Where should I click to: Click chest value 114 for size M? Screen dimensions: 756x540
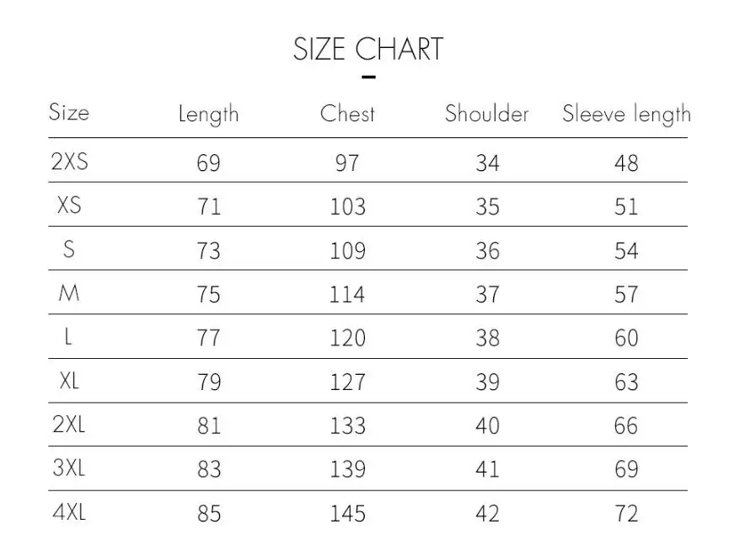point(346,295)
